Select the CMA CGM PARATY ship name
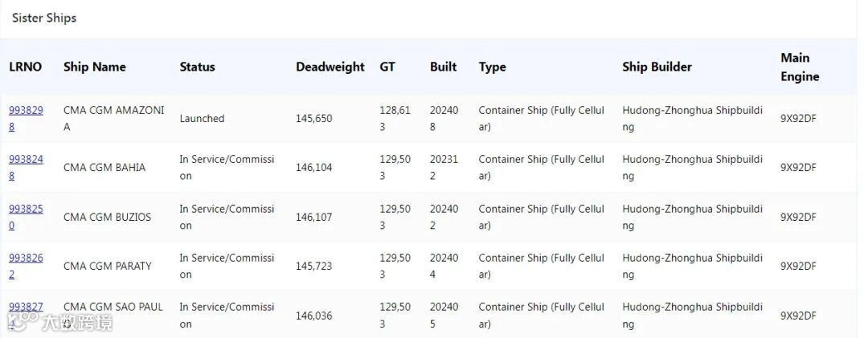 [x=107, y=266]
